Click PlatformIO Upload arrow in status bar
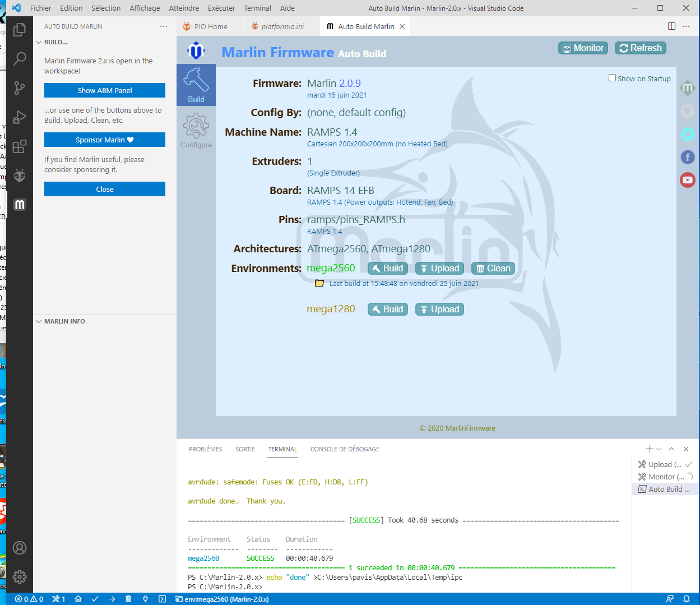Image resolution: width=700 pixels, height=605 pixels. 112,599
